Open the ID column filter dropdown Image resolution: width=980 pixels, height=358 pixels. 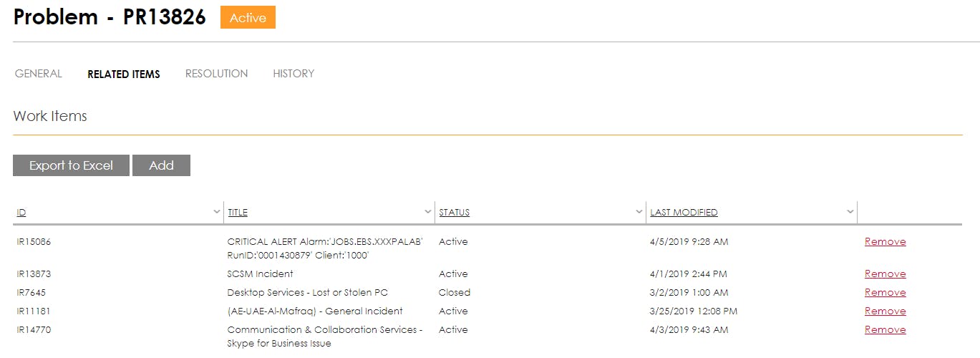217,211
